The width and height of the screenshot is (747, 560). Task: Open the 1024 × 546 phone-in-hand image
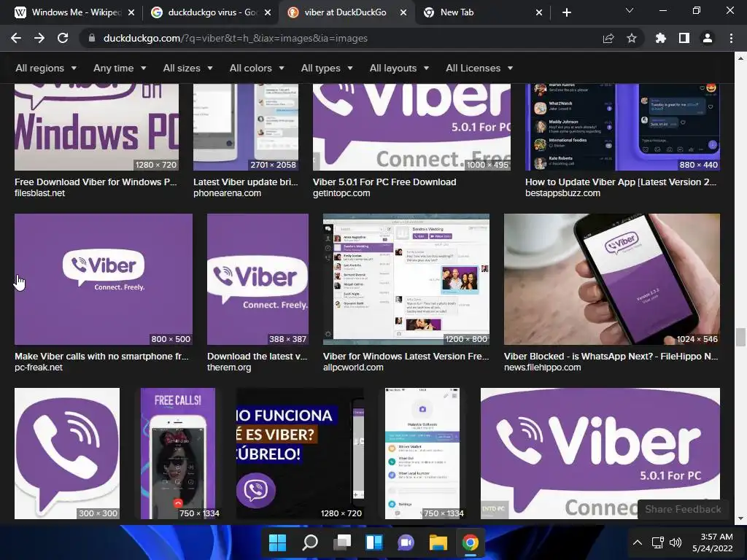612,279
